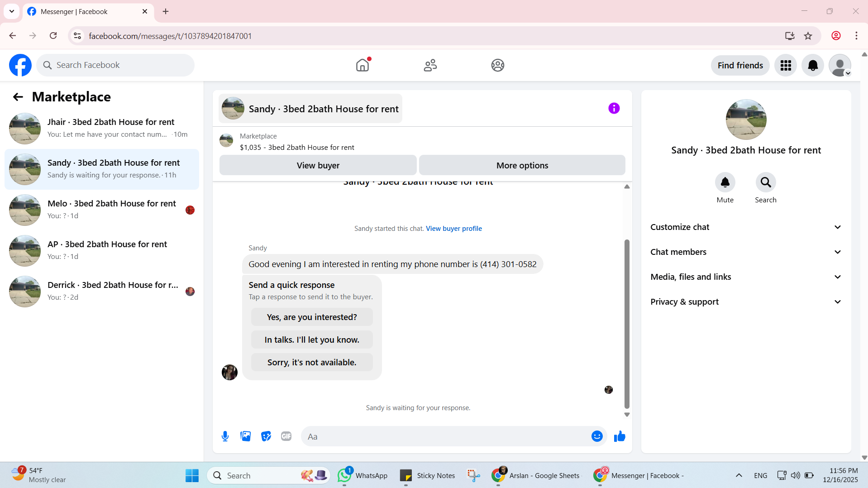Open the clock and date in taskbar

(x=840, y=475)
